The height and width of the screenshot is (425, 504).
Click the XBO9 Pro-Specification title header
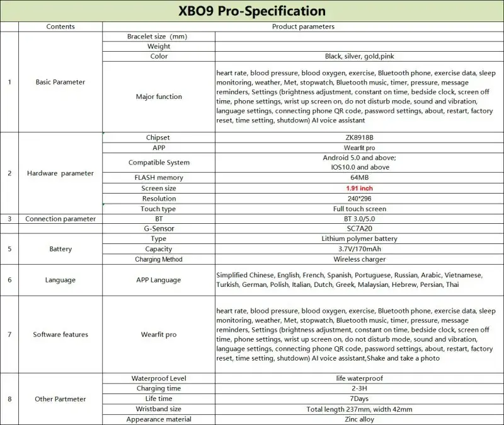tap(252, 11)
